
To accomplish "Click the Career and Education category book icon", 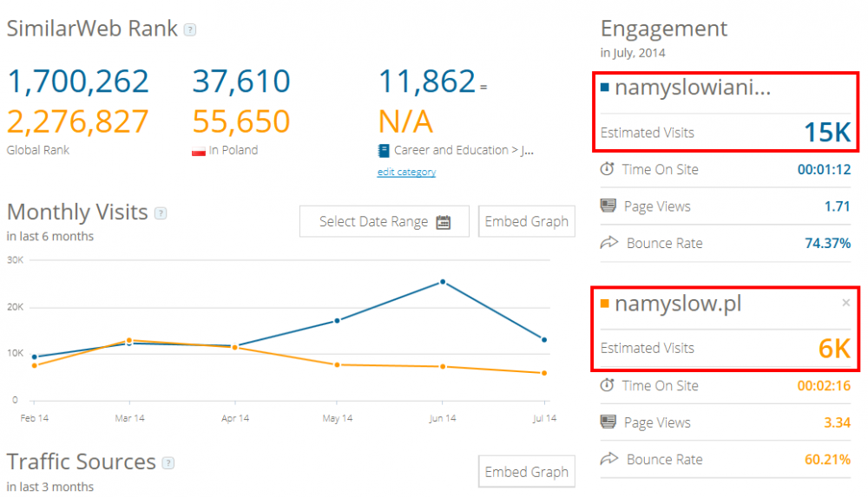I will 383,151.
